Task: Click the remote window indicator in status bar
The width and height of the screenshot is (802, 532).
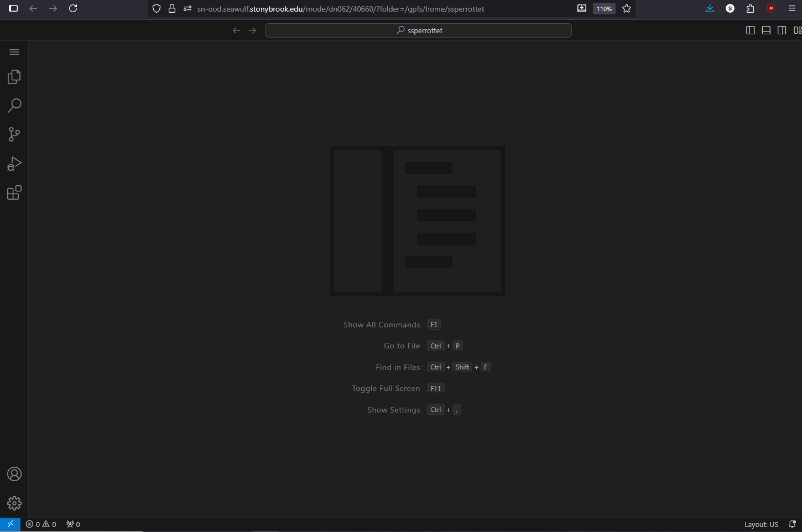Action: pos(10,524)
